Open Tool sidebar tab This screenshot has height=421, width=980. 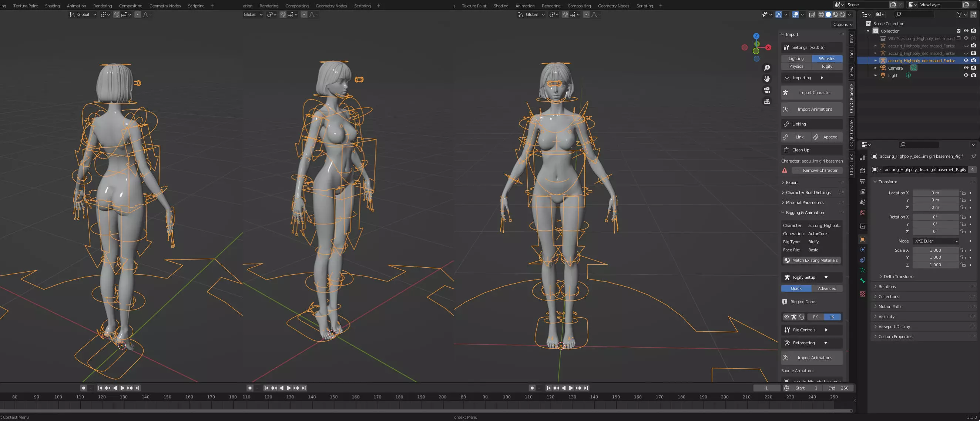pyautogui.click(x=852, y=54)
